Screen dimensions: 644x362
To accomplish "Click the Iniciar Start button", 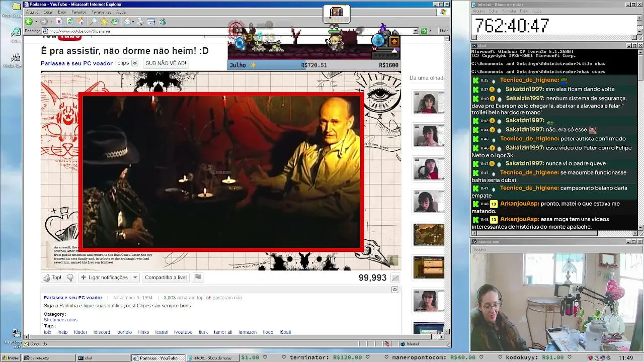I will 11,358.
